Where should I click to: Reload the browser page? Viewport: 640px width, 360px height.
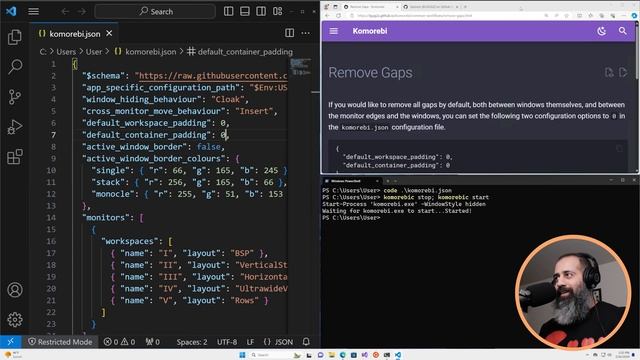338,16
